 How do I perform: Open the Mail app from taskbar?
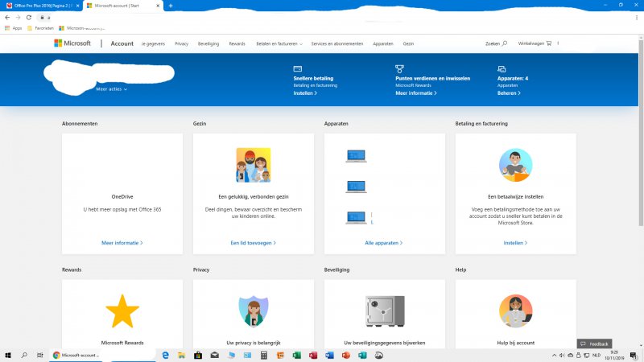214,356
